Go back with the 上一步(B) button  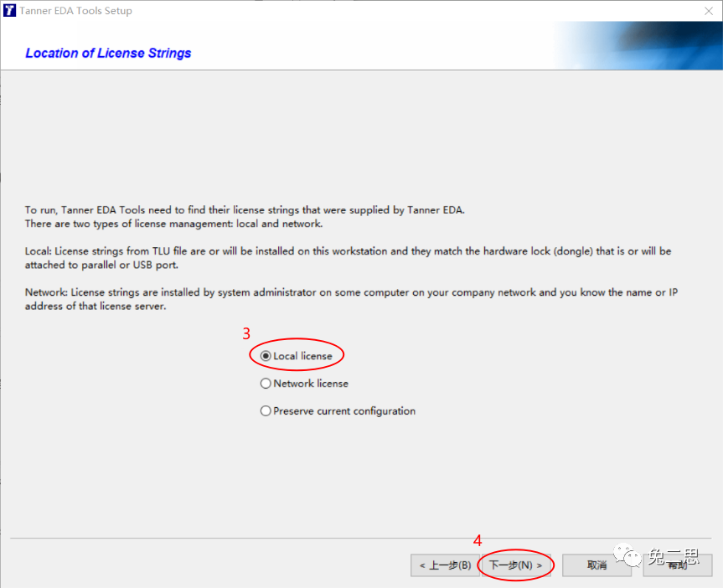click(x=445, y=565)
